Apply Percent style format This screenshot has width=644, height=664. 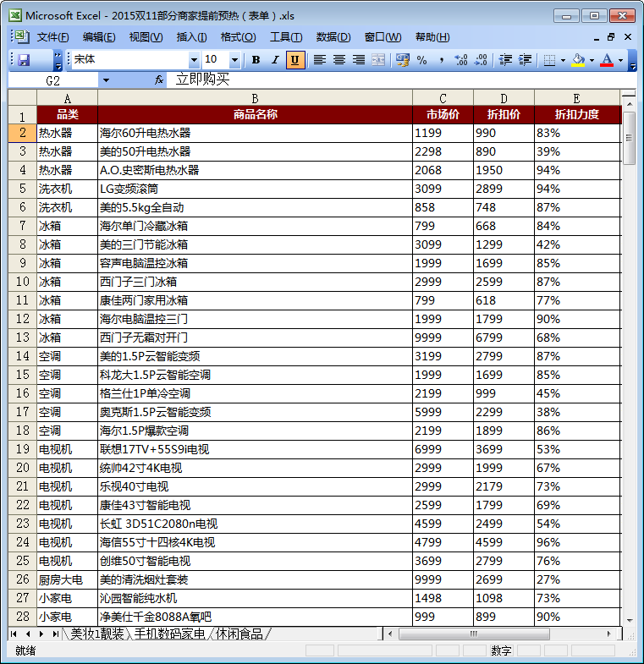(x=421, y=60)
